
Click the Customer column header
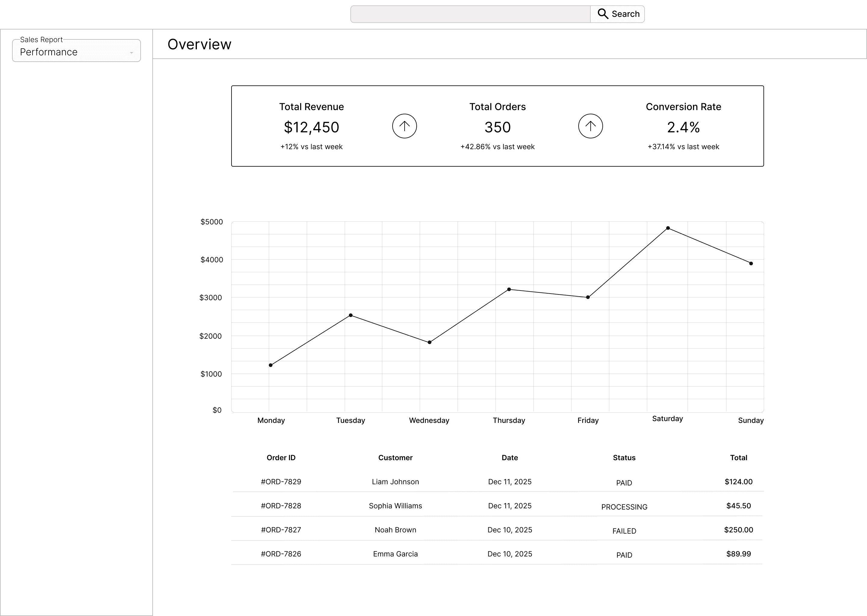pyautogui.click(x=395, y=457)
